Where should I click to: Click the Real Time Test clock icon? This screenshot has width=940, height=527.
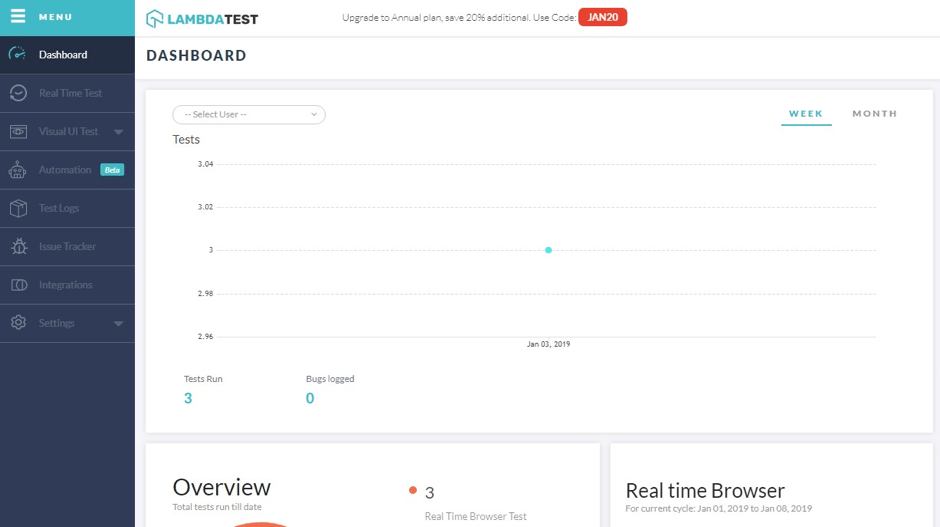pos(18,93)
